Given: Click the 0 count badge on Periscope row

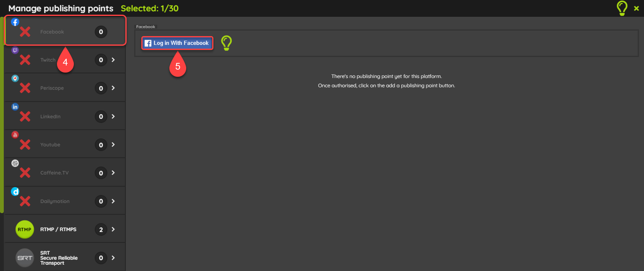Looking at the screenshot, I should click(101, 88).
